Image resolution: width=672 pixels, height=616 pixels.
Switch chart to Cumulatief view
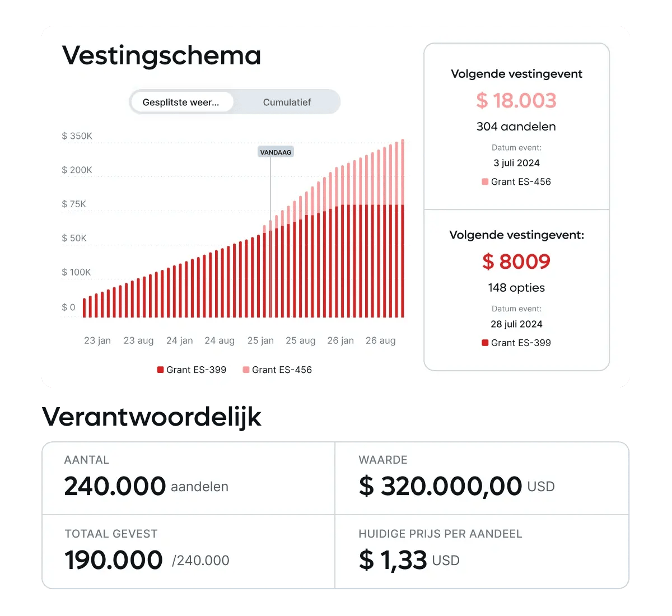tap(287, 102)
